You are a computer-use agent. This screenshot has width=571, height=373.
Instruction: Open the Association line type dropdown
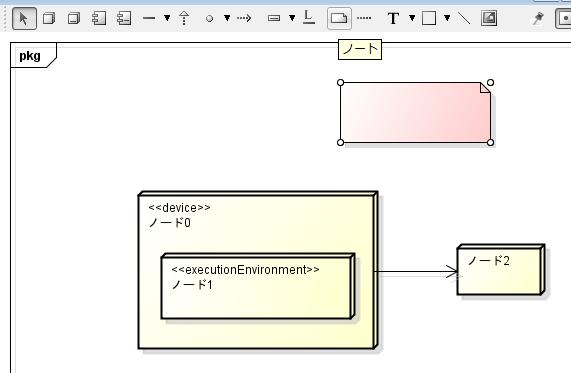tap(167, 17)
